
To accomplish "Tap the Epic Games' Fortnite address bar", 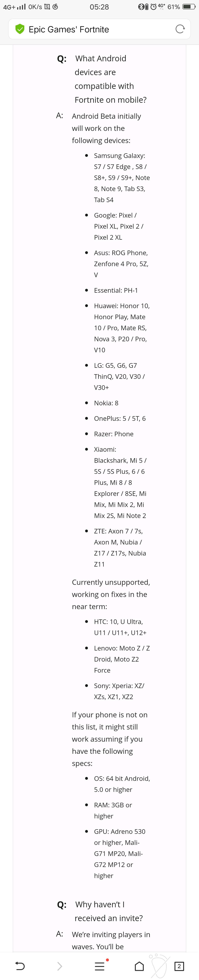I will (x=99, y=29).
